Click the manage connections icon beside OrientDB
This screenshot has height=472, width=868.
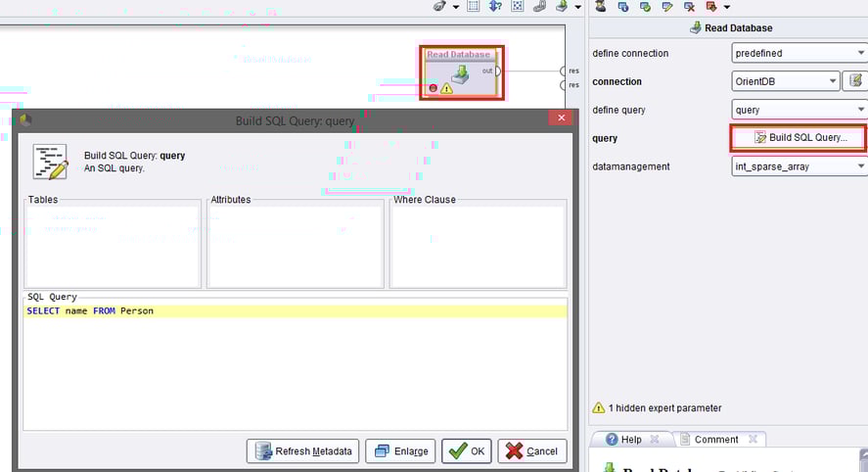[x=855, y=81]
